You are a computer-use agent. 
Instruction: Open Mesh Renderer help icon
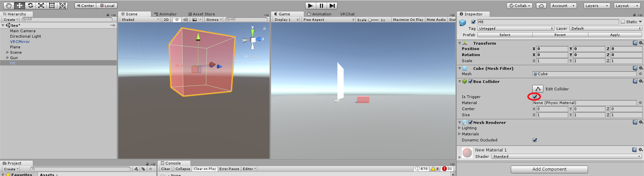coord(635,122)
